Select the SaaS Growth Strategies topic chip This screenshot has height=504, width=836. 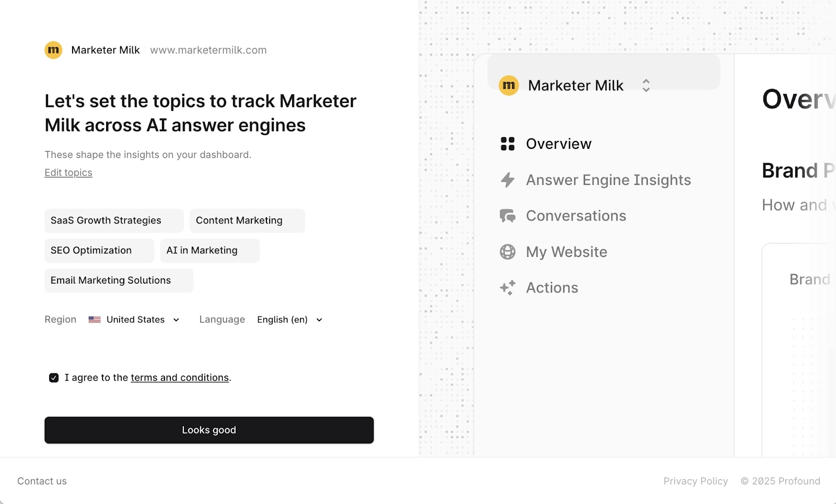(114, 220)
